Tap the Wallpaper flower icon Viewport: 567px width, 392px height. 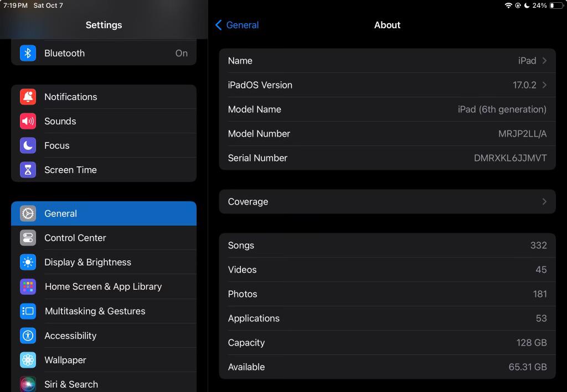click(x=28, y=360)
